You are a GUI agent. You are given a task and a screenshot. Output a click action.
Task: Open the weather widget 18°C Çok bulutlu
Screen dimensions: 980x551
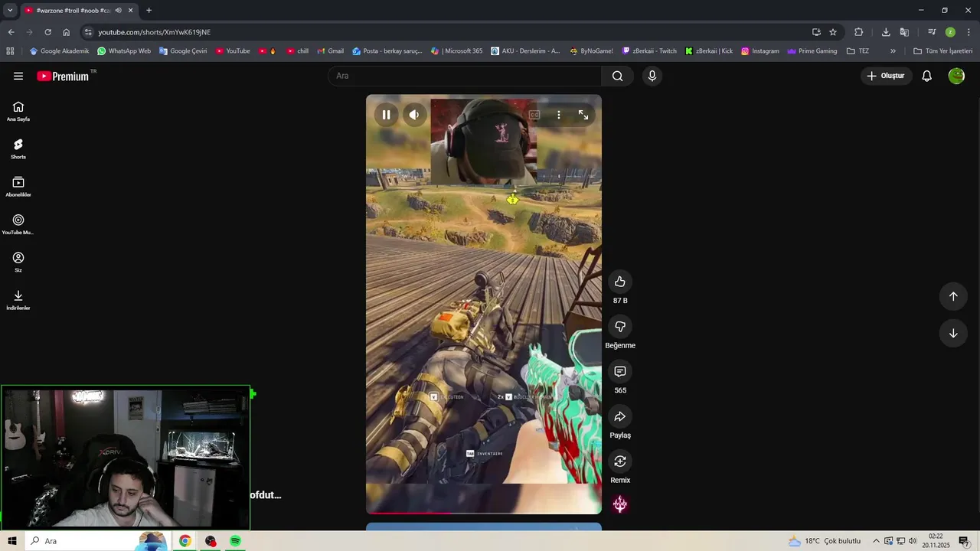(825, 541)
